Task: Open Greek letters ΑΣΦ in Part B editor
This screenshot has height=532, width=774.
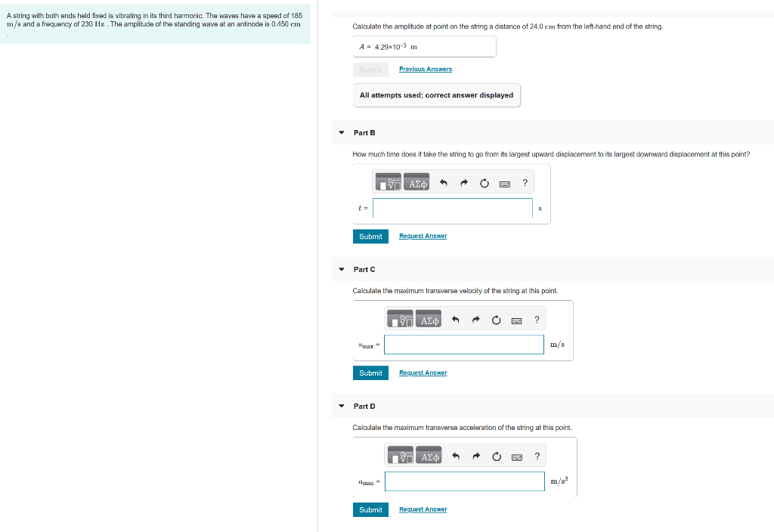Action: 415,181
